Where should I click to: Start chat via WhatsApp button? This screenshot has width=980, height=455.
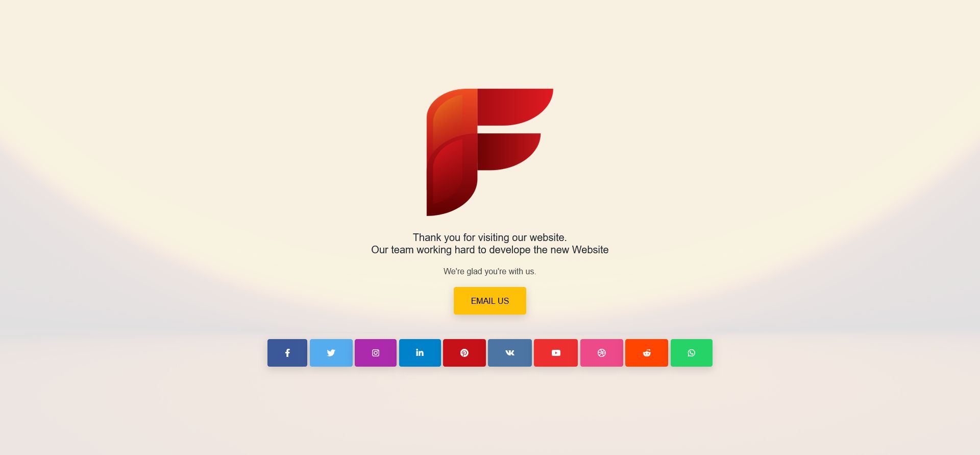(692, 353)
